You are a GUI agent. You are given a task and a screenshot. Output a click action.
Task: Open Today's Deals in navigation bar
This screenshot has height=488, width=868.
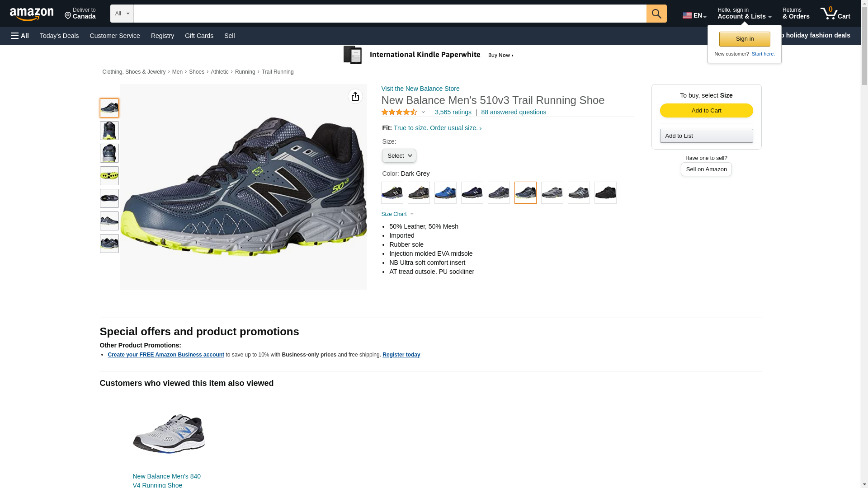pos(59,36)
